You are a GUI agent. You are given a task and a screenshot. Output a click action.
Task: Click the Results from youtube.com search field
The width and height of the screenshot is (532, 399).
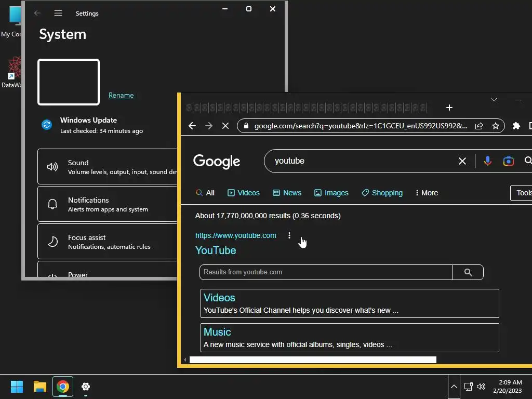[x=326, y=272]
